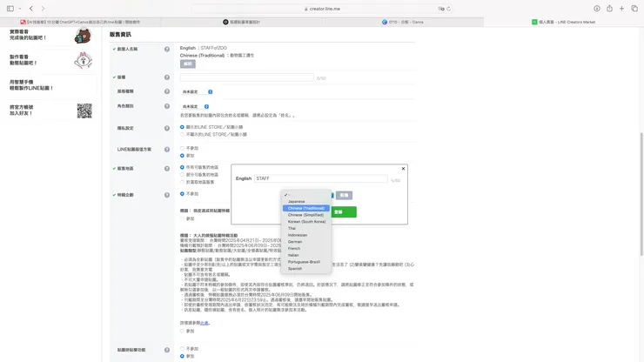Select all available sales regions radio
Image resolution: width=644 pixels, height=362 pixels.
[182, 167]
